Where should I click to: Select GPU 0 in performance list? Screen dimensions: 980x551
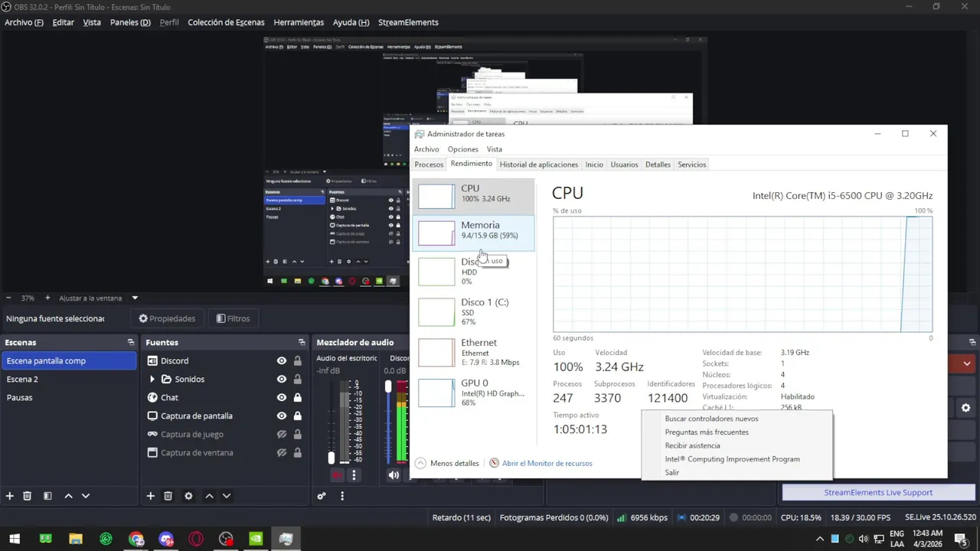473,392
